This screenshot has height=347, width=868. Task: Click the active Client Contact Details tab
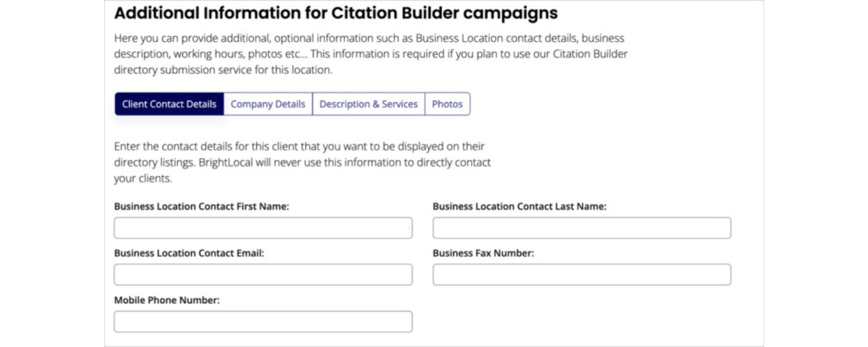[x=170, y=104]
